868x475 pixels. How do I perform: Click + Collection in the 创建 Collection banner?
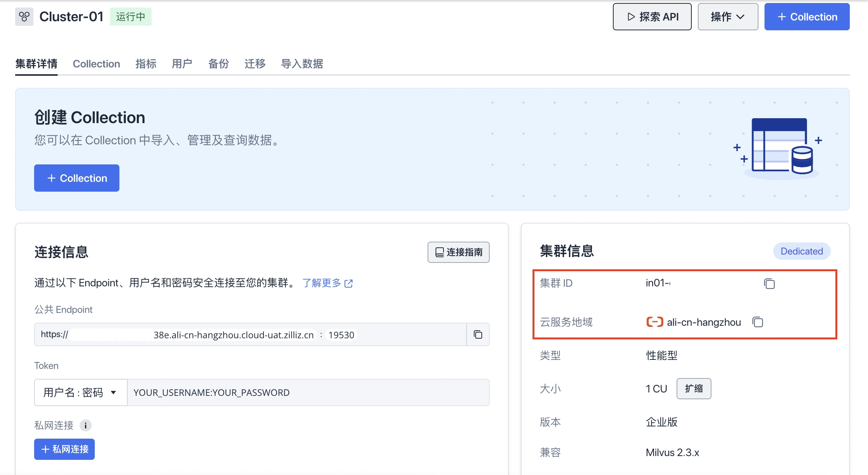click(77, 178)
